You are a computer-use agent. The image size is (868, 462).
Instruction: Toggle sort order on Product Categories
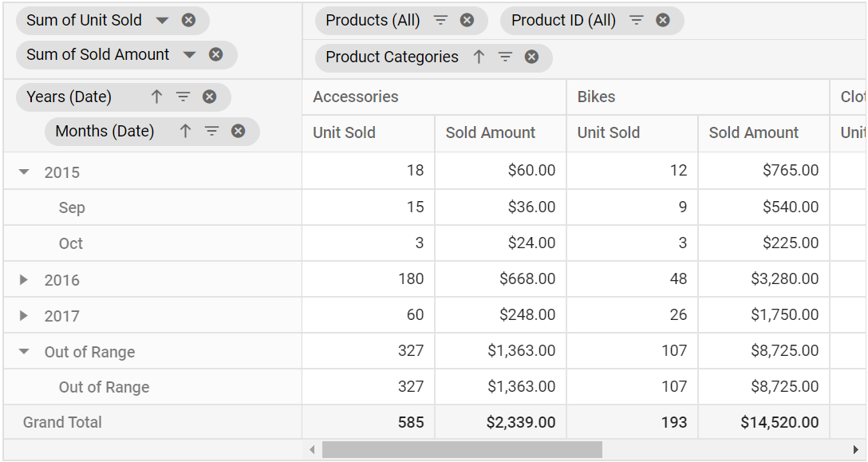coord(479,57)
